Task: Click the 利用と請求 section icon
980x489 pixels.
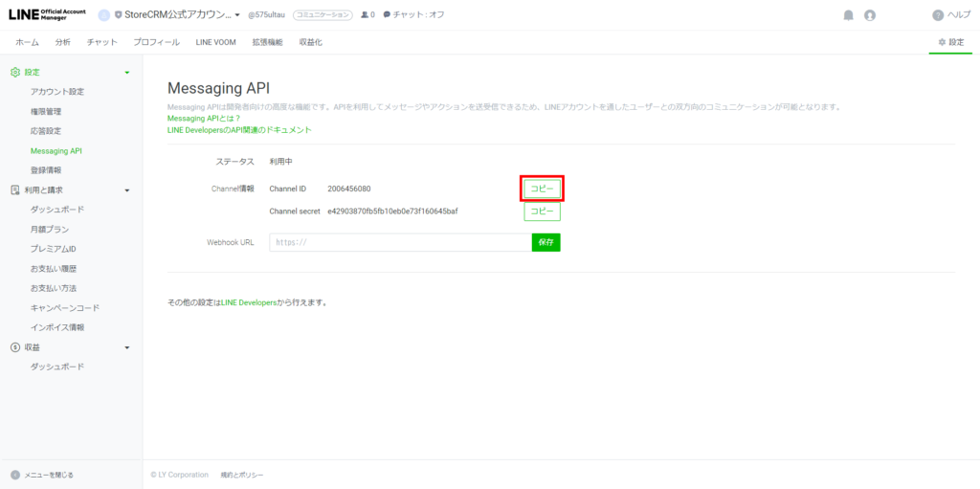Action: pyautogui.click(x=15, y=189)
